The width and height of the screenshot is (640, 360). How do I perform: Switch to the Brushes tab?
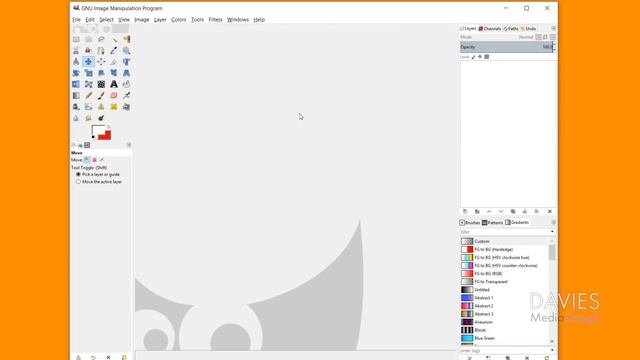click(470, 222)
